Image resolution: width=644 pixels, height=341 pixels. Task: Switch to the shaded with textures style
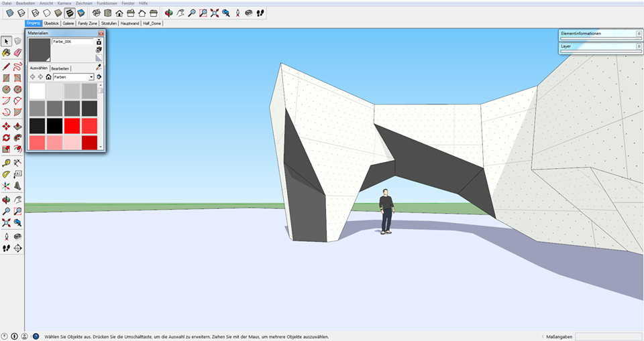69,13
